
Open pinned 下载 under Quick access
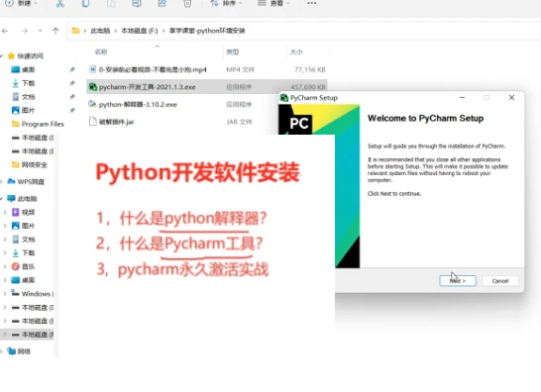pyautogui.click(x=29, y=83)
